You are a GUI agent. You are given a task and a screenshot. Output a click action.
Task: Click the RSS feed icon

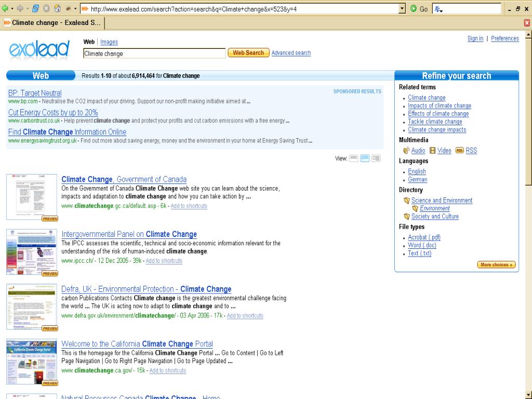tap(459, 150)
